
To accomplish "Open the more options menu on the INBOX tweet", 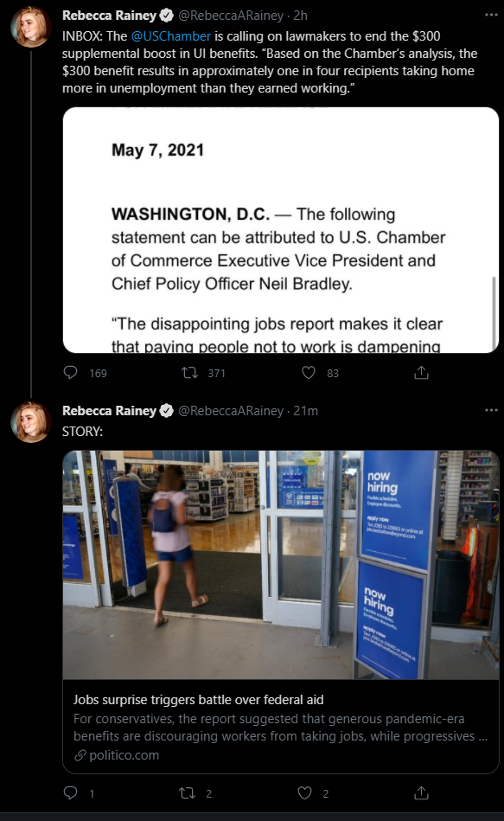I will tap(491, 16).
